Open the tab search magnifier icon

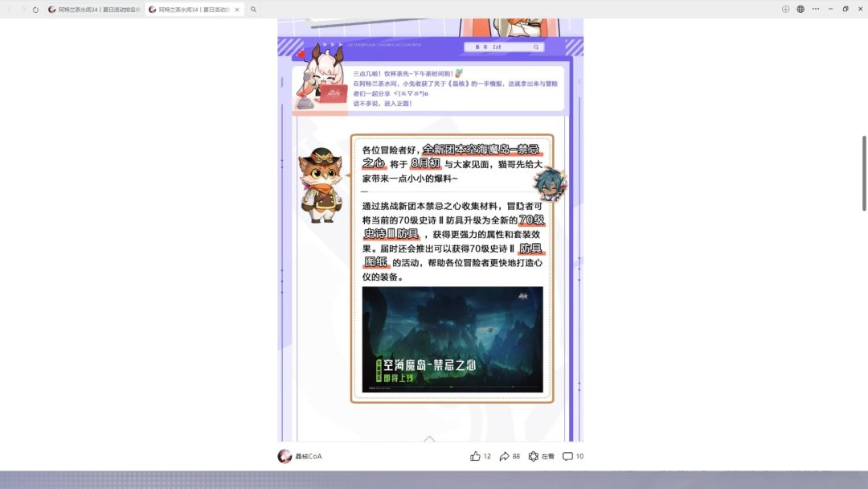pyautogui.click(x=253, y=10)
